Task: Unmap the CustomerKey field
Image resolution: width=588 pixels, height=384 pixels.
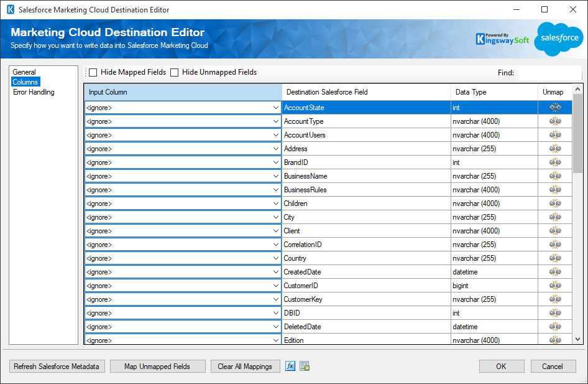Action: tap(555, 299)
